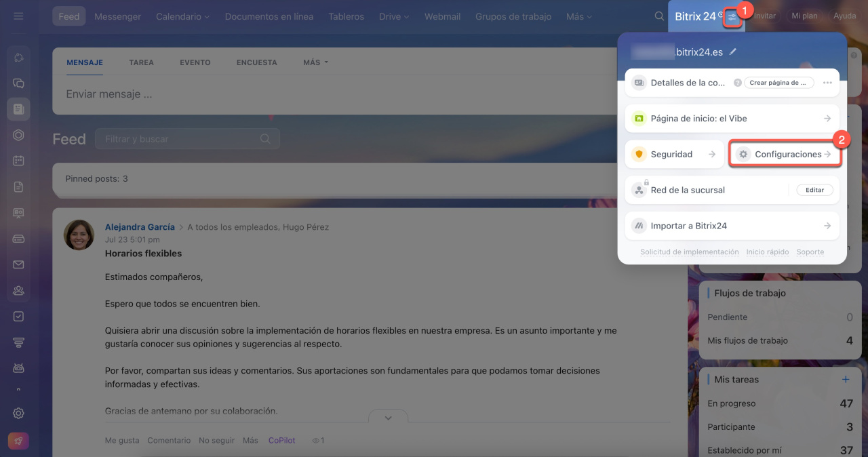Open the three-dots menu in Detalles row
The image size is (868, 457).
coord(827,83)
